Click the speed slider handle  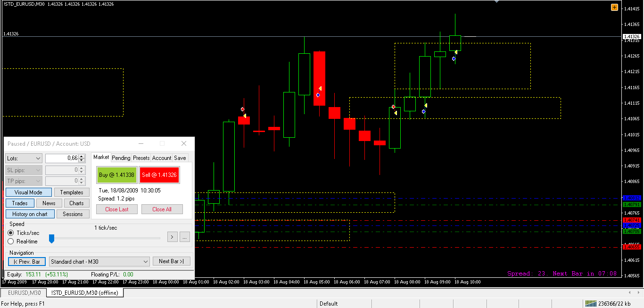51,239
